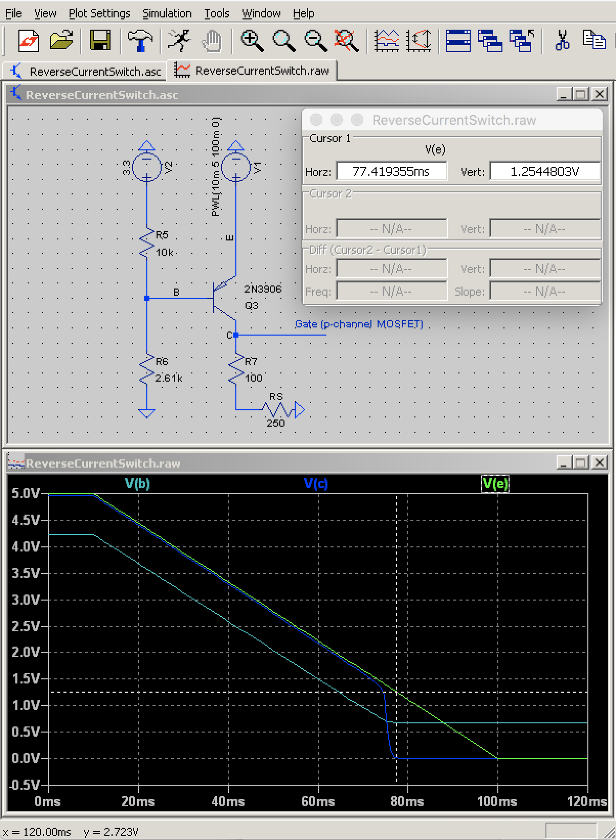
Task: Close the waveform .raw sub-window
Action: 599,462
